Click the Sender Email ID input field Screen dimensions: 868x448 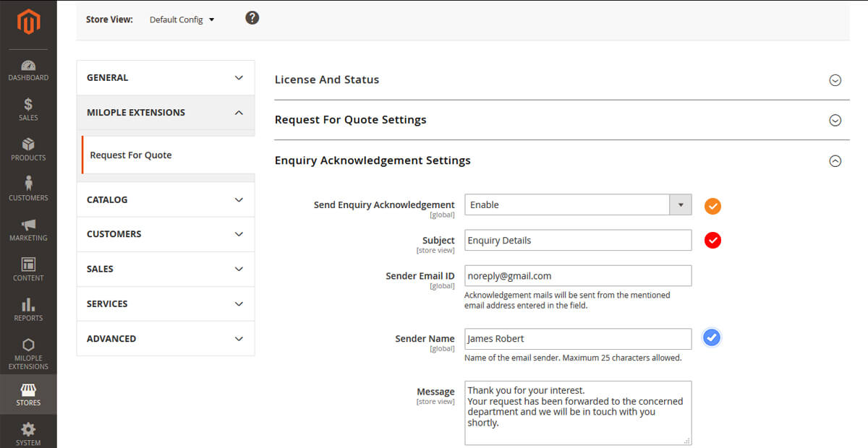pyautogui.click(x=577, y=276)
